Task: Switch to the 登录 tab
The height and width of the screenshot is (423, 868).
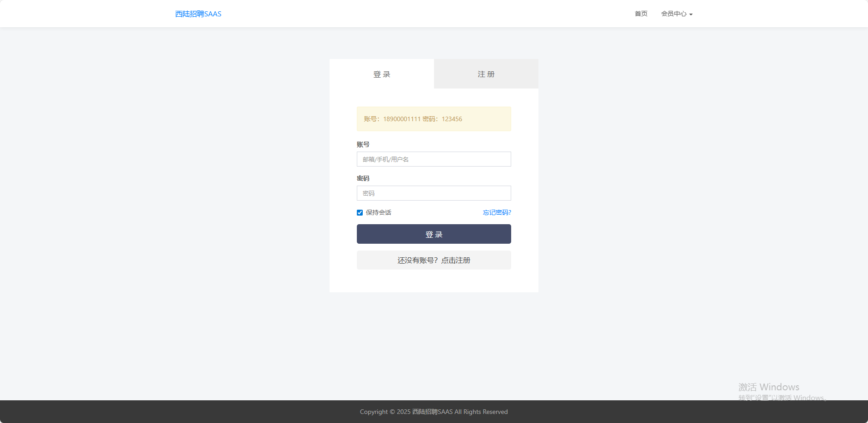Action: 381,74
